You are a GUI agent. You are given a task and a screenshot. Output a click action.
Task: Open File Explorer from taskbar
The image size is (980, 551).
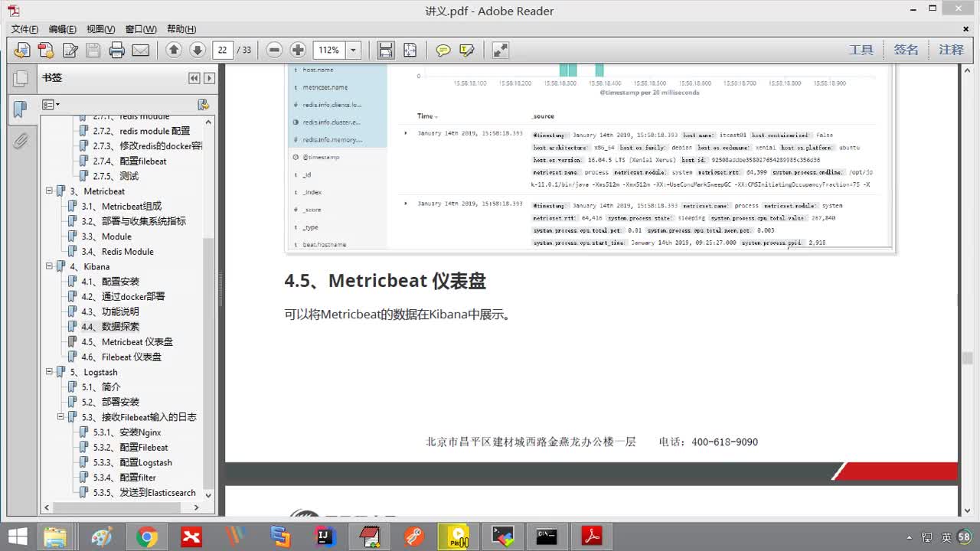coord(56,536)
